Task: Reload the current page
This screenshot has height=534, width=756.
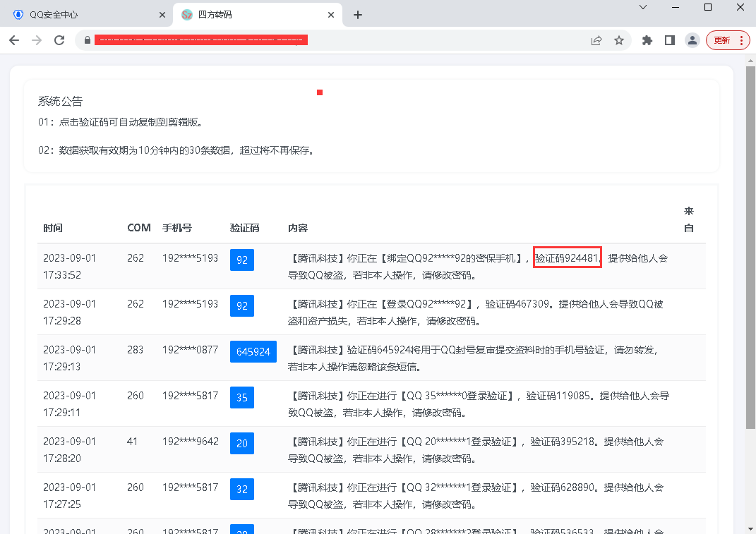Action: point(59,40)
